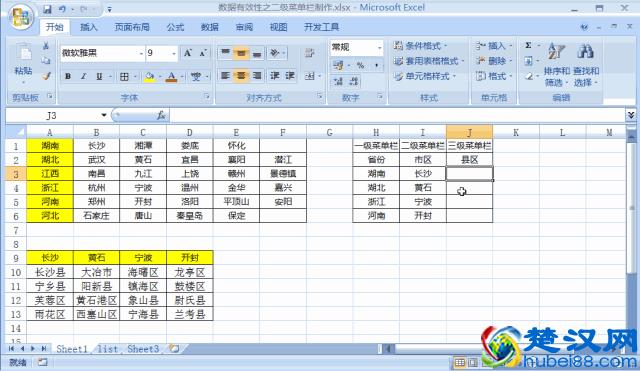The image size is (640, 371).
Task: Click decrease decimal icon
Action: click(354, 81)
